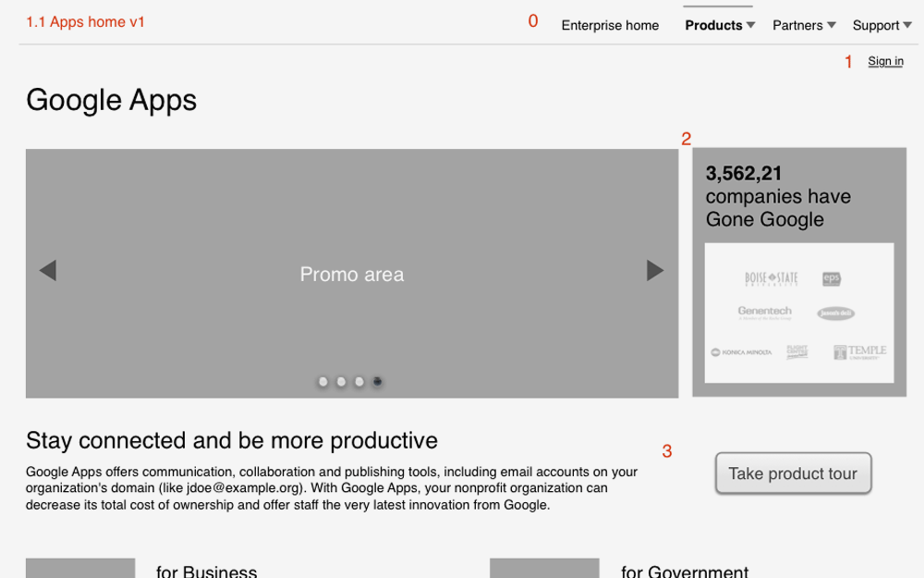
Task: Go to the 1.1 Apps home v1 page
Action: 85,21
